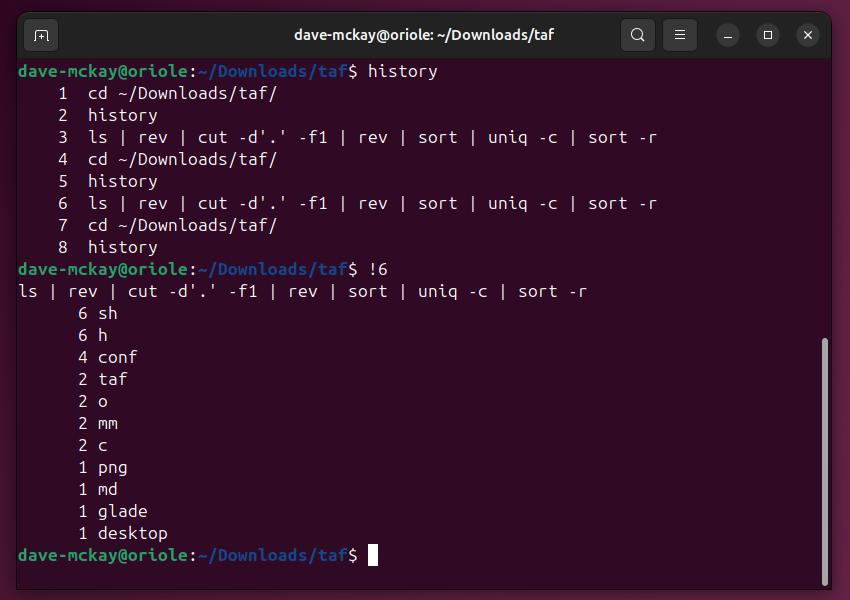Viewport: 850px width, 600px height.
Task: Click the search magnifier icon in title bar
Action: [637, 35]
